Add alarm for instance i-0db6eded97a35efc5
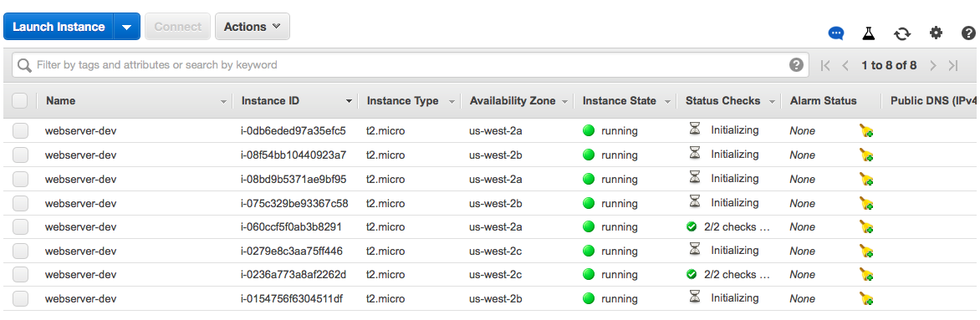This screenshot has width=980, height=320. pyautogui.click(x=865, y=130)
